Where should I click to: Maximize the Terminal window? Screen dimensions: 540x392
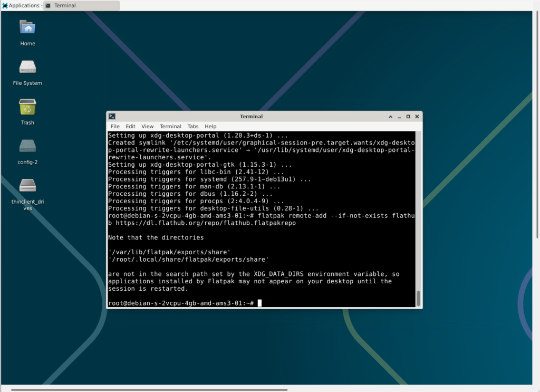pyautogui.click(x=408, y=117)
